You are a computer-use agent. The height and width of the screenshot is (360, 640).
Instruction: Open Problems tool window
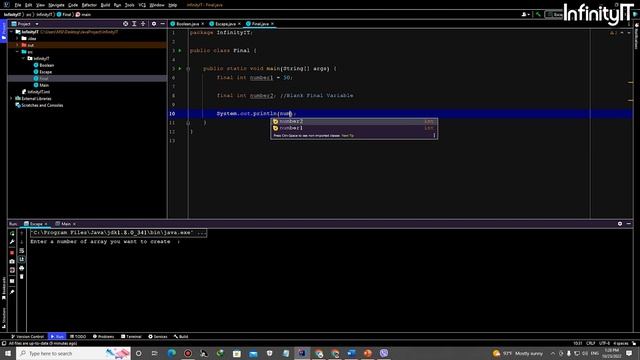tap(104, 337)
